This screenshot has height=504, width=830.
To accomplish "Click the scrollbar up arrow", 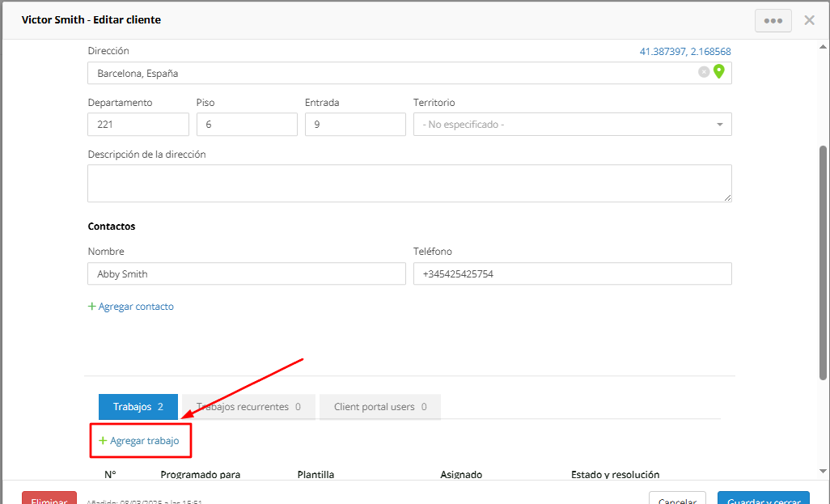I will point(823,47).
